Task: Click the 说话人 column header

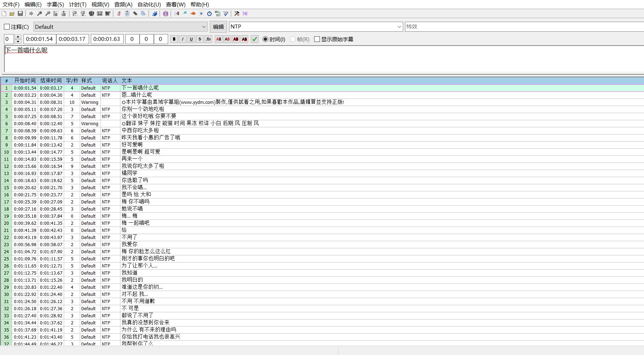Action: (x=110, y=81)
